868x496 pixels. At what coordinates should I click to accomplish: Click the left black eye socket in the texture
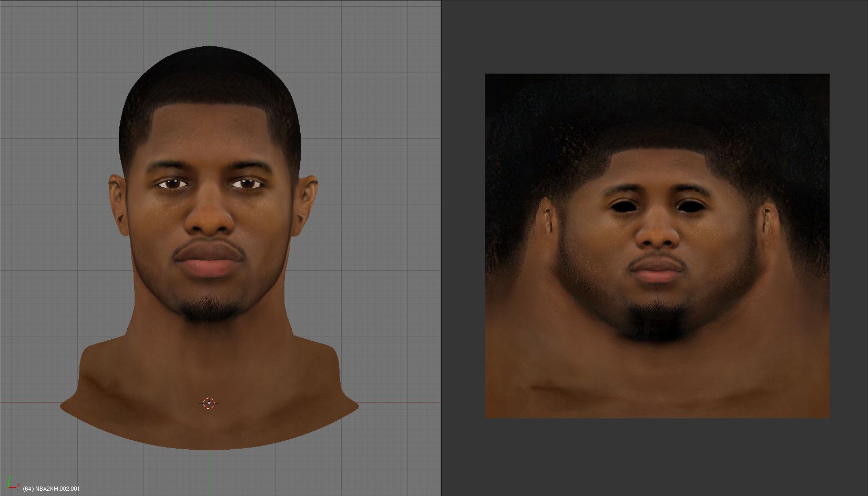click(624, 206)
